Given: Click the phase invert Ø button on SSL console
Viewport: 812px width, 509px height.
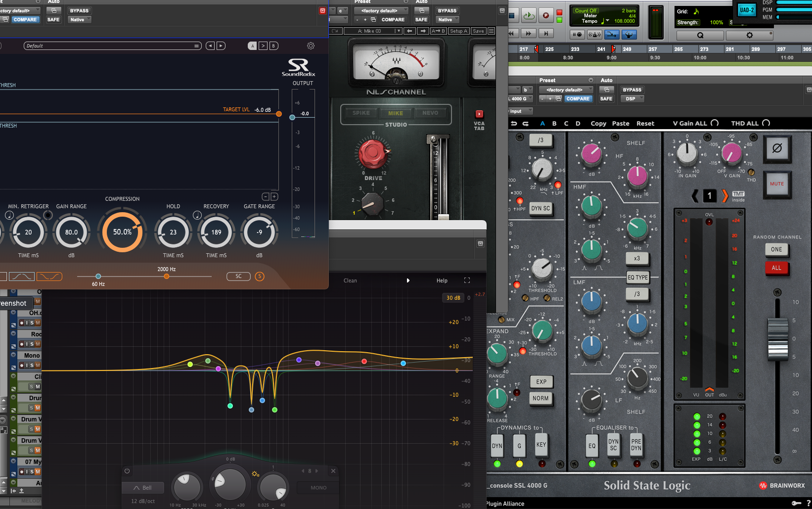Looking at the screenshot, I should coord(777,148).
